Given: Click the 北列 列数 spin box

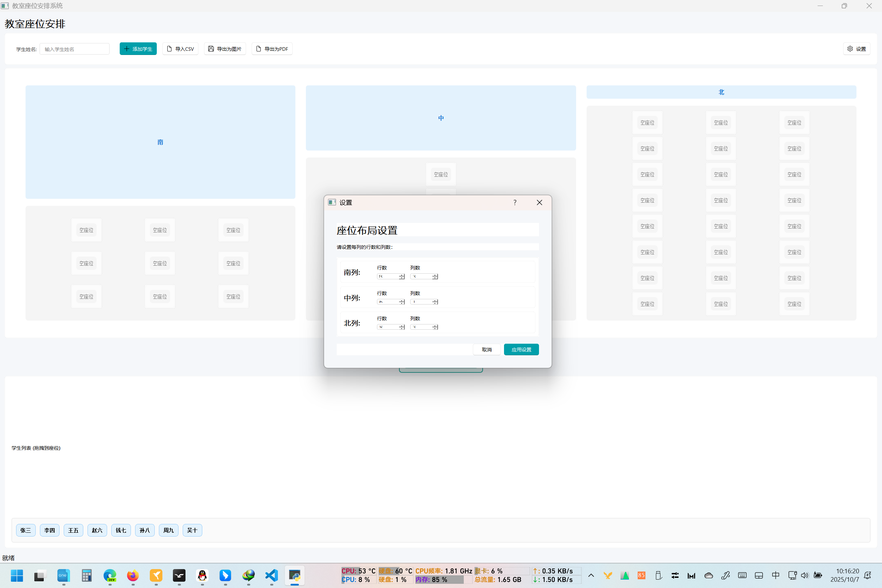Looking at the screenshot, I should [421, 327].
